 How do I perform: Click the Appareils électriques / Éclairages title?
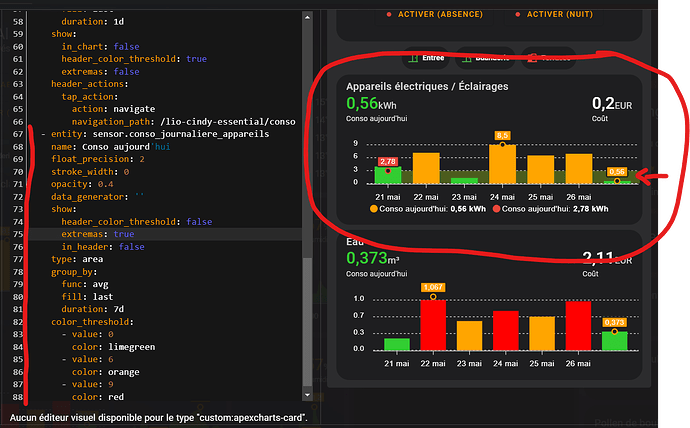[x=427, y=86]
